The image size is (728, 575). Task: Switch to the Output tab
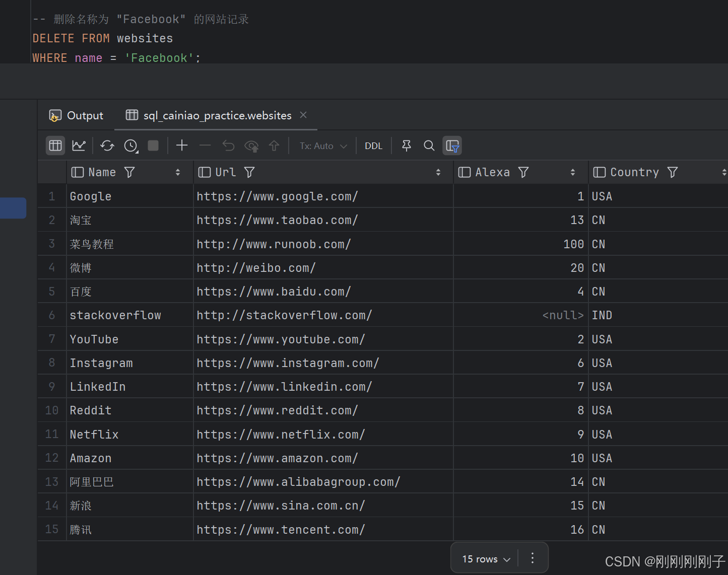click(x=76, y=115)
